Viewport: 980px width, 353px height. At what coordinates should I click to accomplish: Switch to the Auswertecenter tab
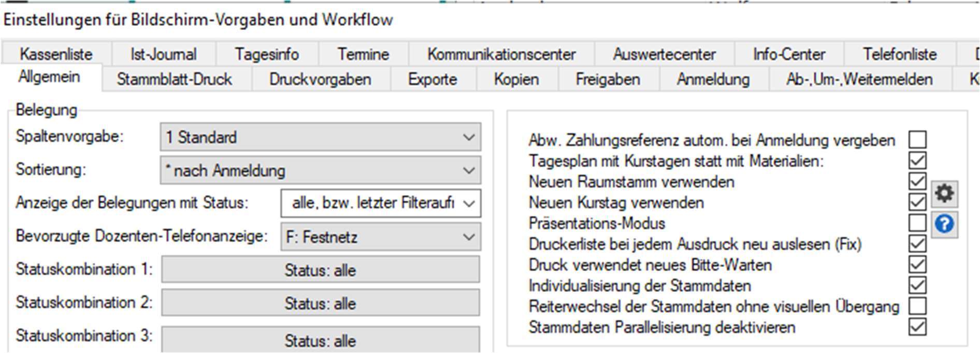(664, 54)
